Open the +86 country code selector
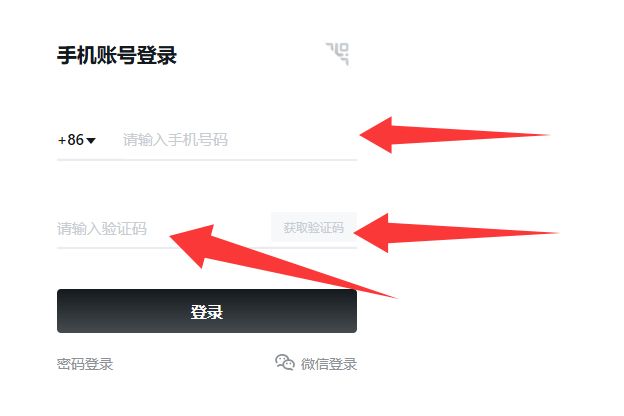624x416 pixels. (x=77, y=140)
